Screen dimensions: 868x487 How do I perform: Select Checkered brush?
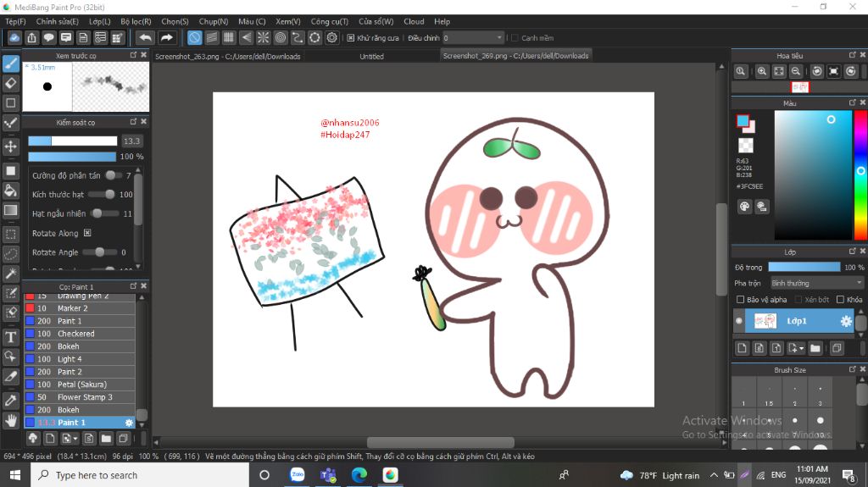80,334
